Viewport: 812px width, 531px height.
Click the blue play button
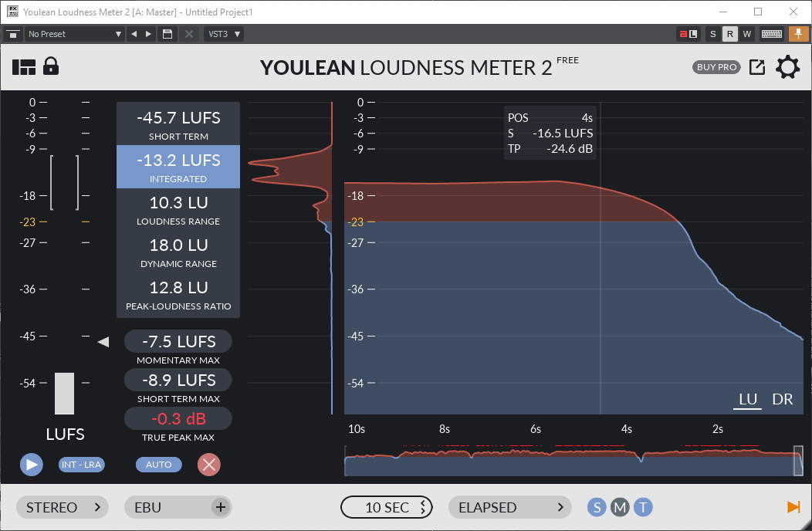tap(32, 465)
